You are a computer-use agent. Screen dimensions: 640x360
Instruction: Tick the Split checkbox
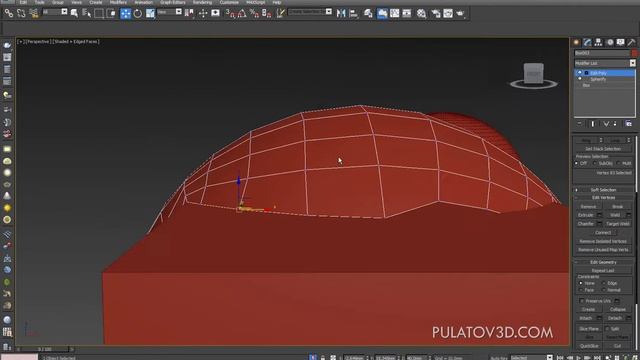pyautogui.click(x=607, y=329)
